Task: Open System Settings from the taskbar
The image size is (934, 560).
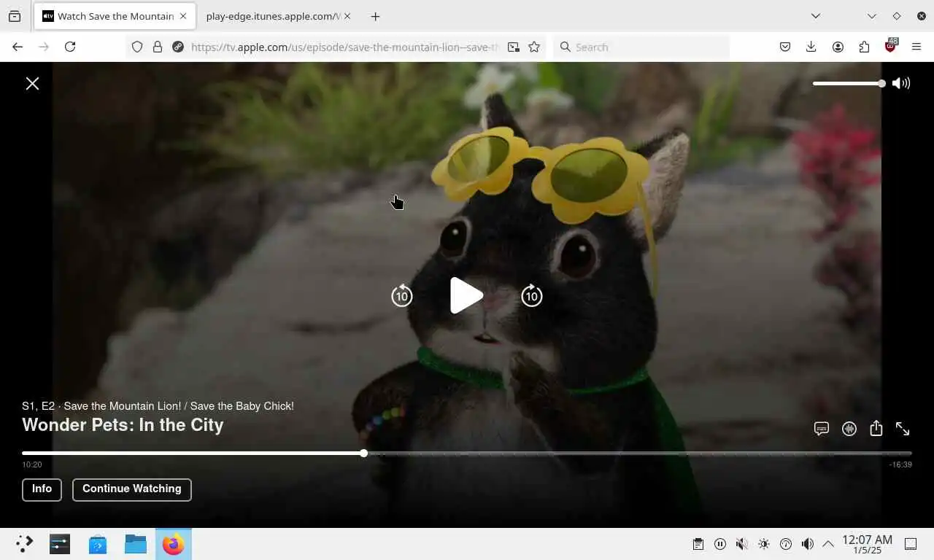Action: pyautogui.click(x=60, y=544)
